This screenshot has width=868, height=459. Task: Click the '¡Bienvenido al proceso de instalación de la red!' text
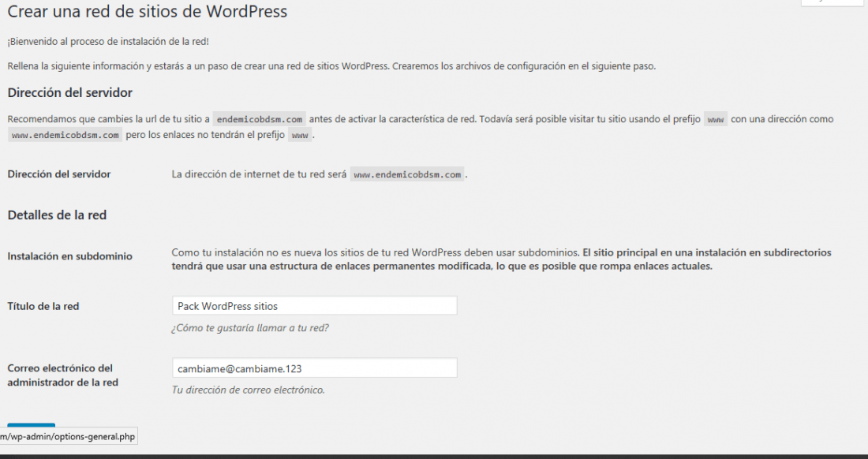(108, 42)
